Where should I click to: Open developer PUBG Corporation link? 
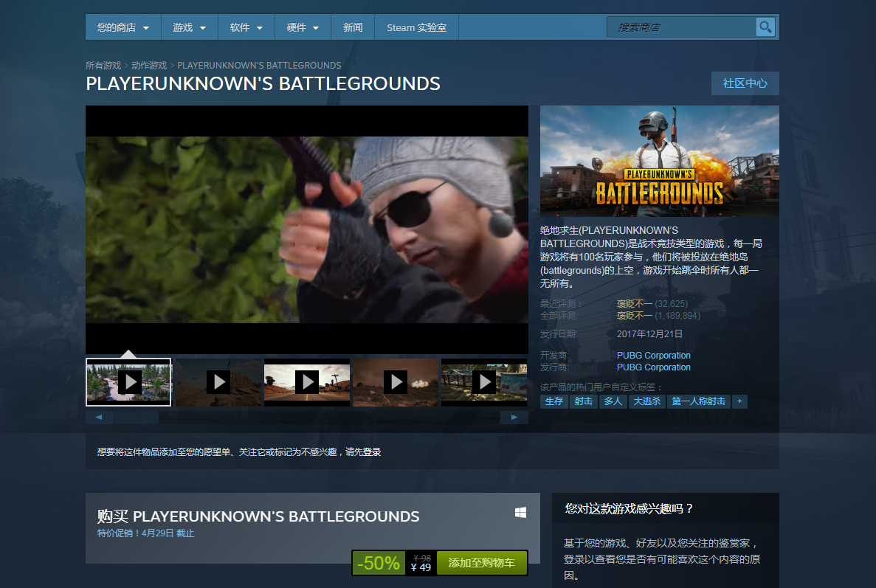[x=654, y=355]
